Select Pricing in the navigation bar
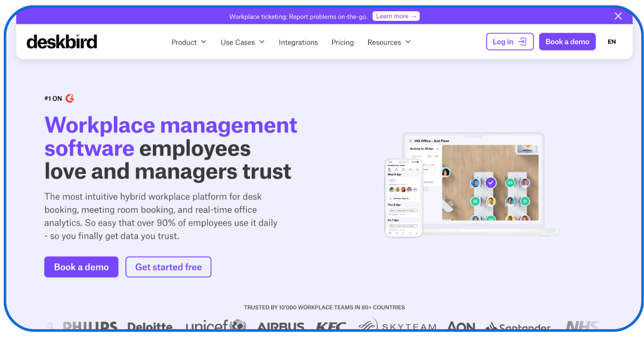The width and height of the screenshot is (644, 337). (x=342, y=42)
